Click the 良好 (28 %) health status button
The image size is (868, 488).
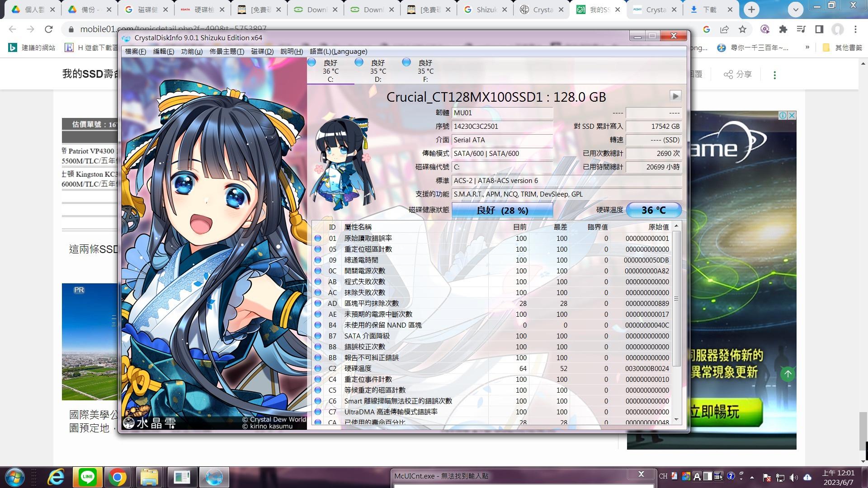pos(502,210)
